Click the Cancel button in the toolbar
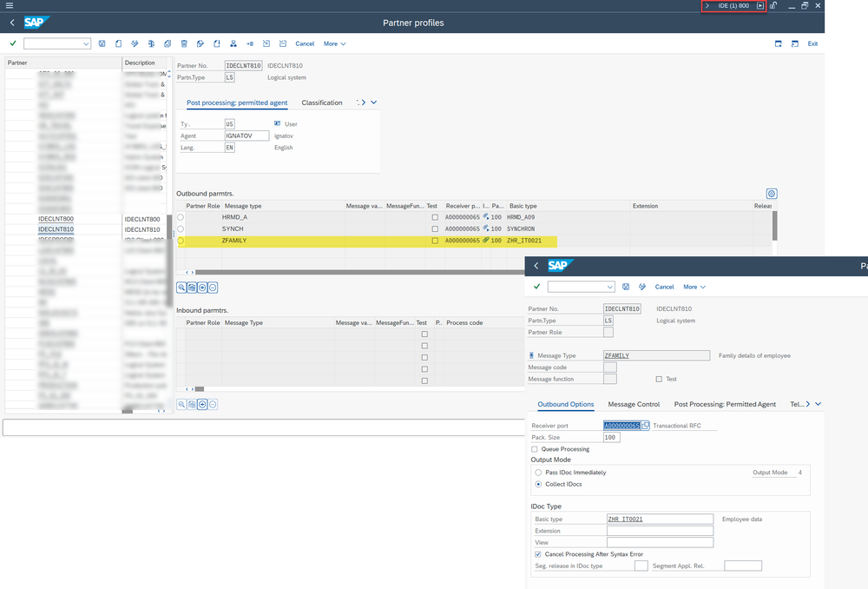Viewport: 868px width, 589px height. (304, 43)
